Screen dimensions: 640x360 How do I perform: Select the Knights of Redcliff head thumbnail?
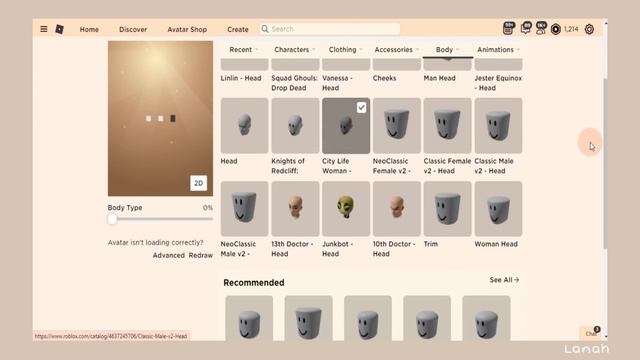coord(295,125)
